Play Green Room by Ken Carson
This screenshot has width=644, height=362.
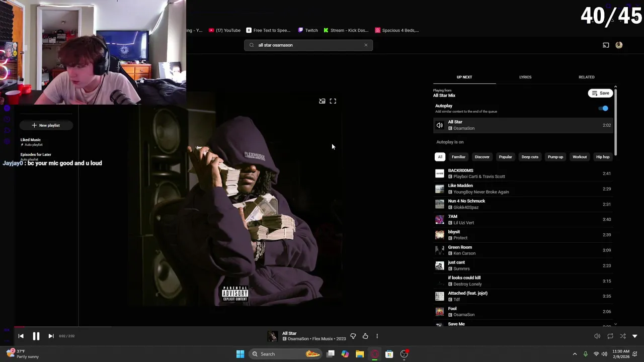click(523, 250)
